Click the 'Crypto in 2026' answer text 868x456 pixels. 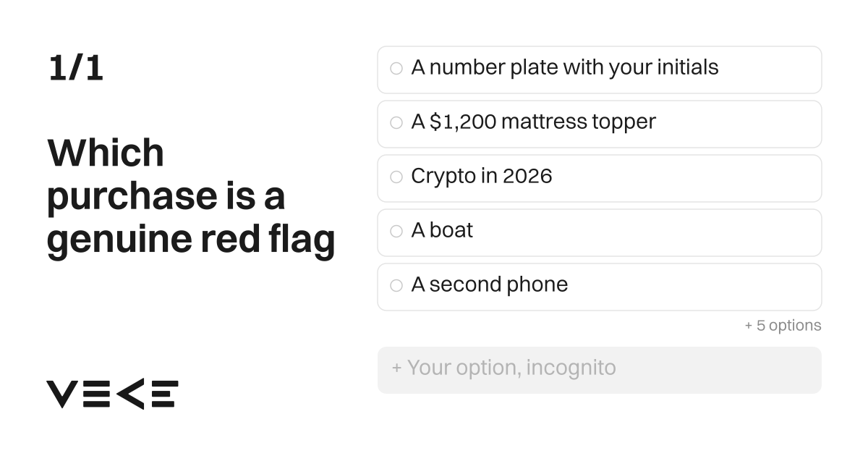click(481, 177)
